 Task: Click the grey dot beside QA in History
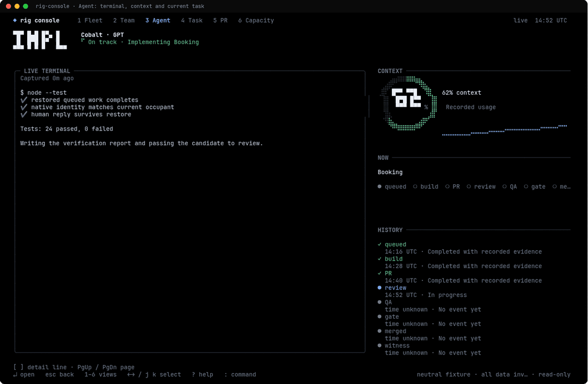379,302
